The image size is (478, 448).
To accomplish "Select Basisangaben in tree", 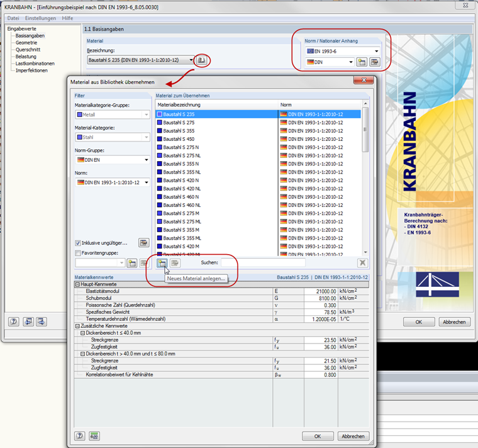I will (x=30, y=36).
